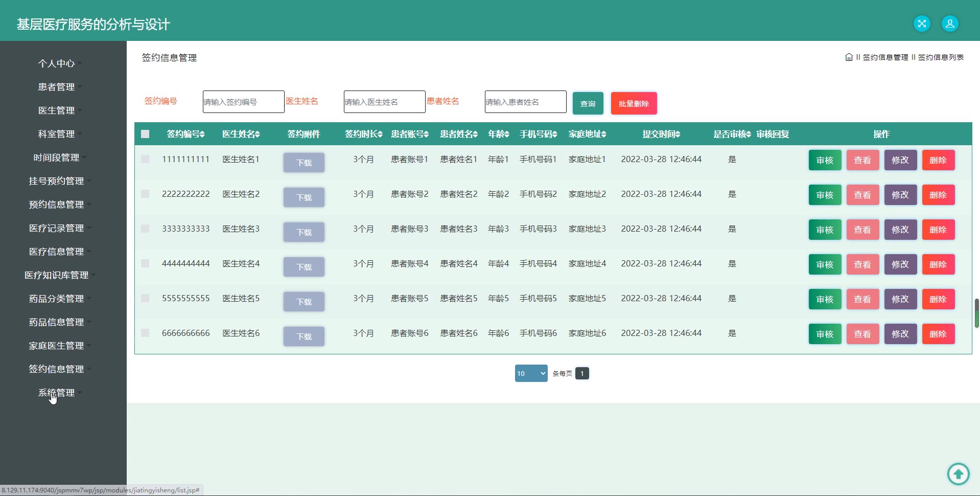Click 签约信息管理 breadcrumb link
This screenshot has width=980, height=496.
[x=885, y=57]
